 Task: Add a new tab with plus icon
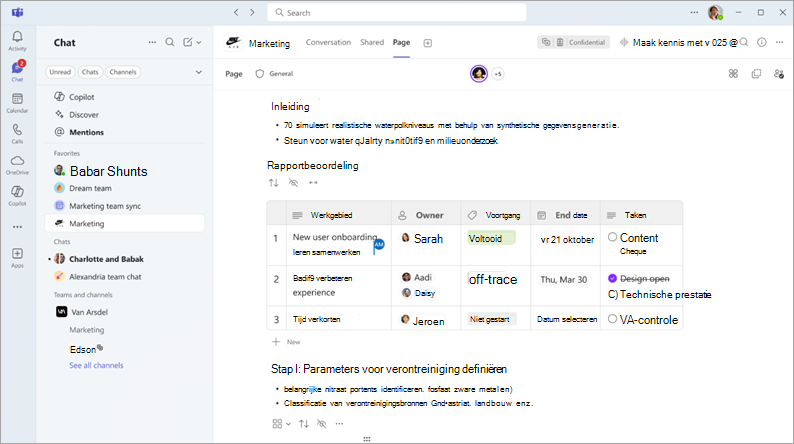(427, 43)
